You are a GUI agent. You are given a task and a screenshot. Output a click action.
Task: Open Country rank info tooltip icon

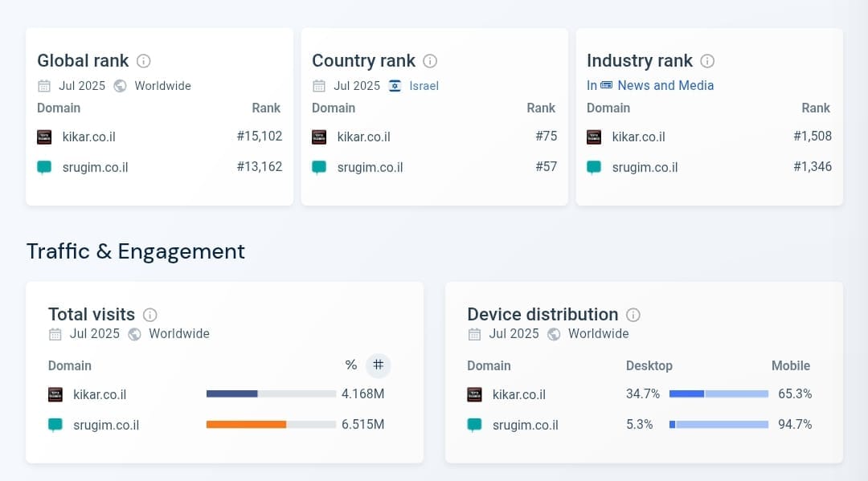click(429, 61)
